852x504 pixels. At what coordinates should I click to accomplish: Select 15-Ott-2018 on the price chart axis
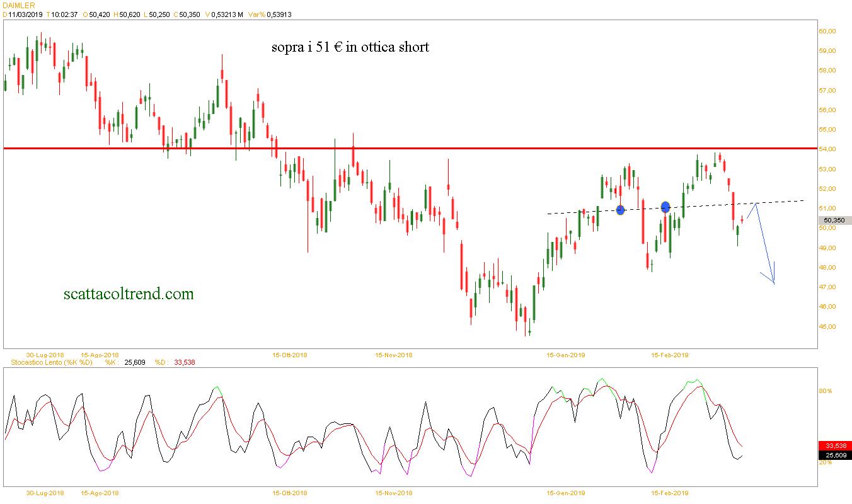point(290,355)
